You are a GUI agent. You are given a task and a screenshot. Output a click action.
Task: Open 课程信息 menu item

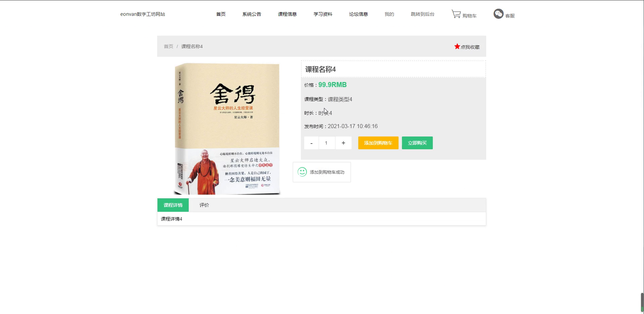[x=287, y=14]
